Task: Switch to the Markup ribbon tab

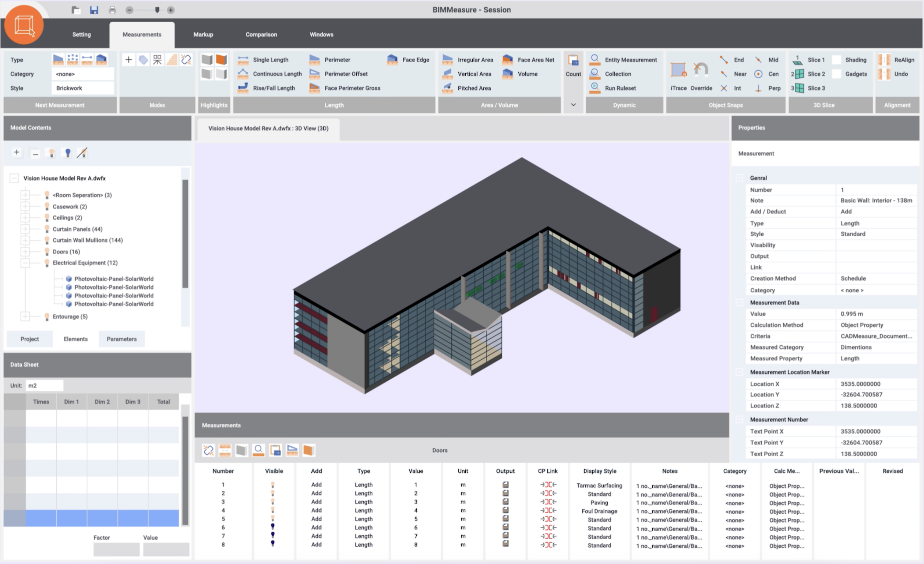Action: click(203, 34)
